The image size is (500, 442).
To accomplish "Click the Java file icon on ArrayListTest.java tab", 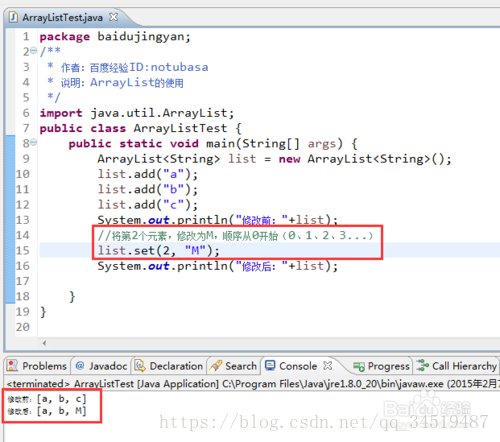I will (13, 17).
